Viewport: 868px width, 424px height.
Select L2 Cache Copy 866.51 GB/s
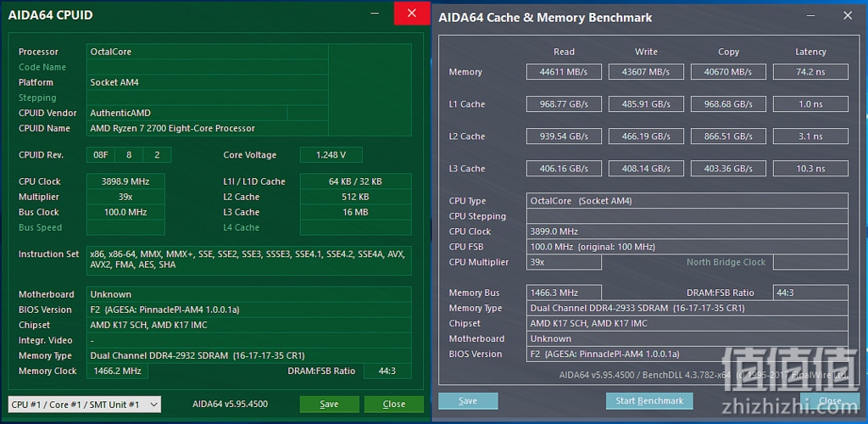tap(728, 137)
